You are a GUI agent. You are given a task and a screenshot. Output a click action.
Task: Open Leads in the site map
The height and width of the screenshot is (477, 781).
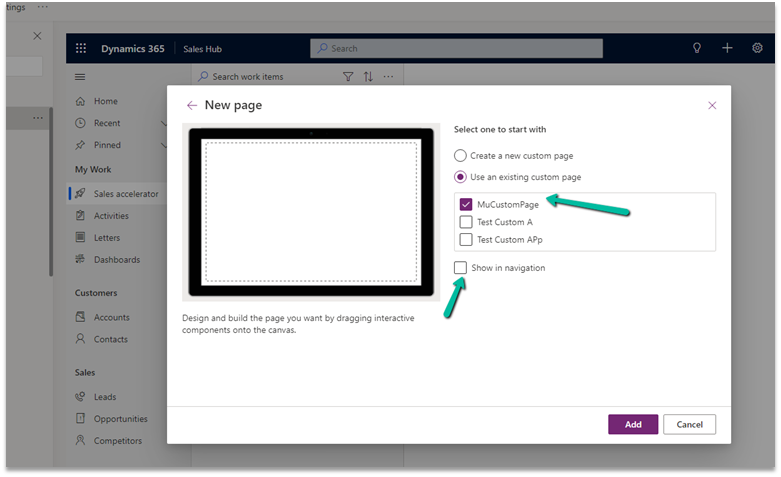[105, 397]
